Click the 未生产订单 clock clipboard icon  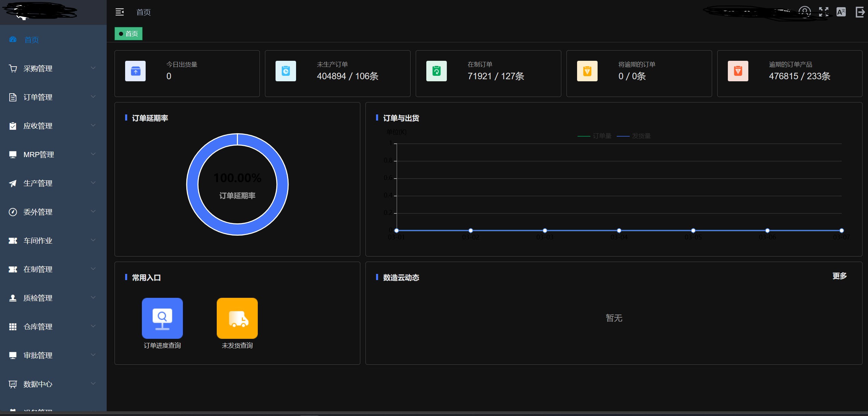coord(286,71)
